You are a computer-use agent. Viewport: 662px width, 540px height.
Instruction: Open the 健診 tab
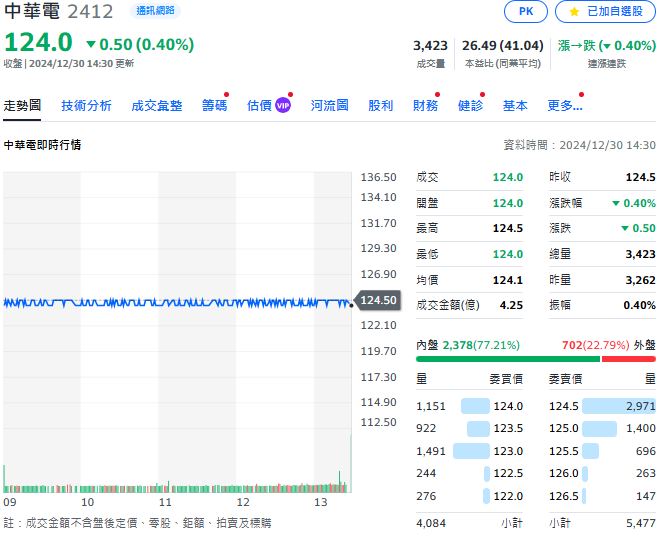point(470,106)
